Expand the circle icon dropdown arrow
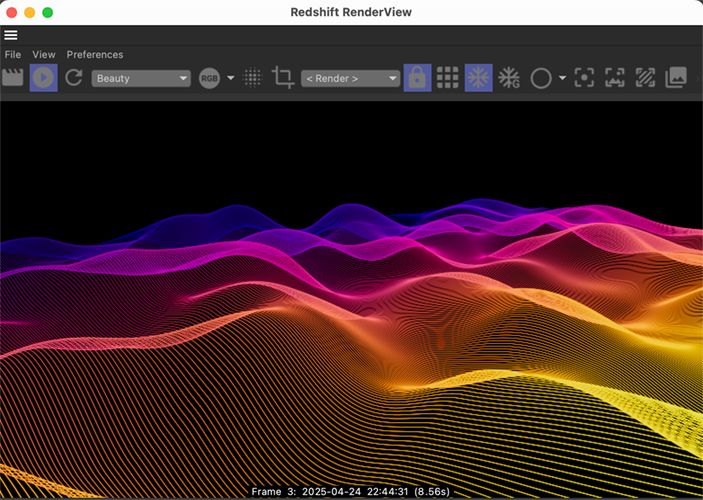 coord(562,78)
